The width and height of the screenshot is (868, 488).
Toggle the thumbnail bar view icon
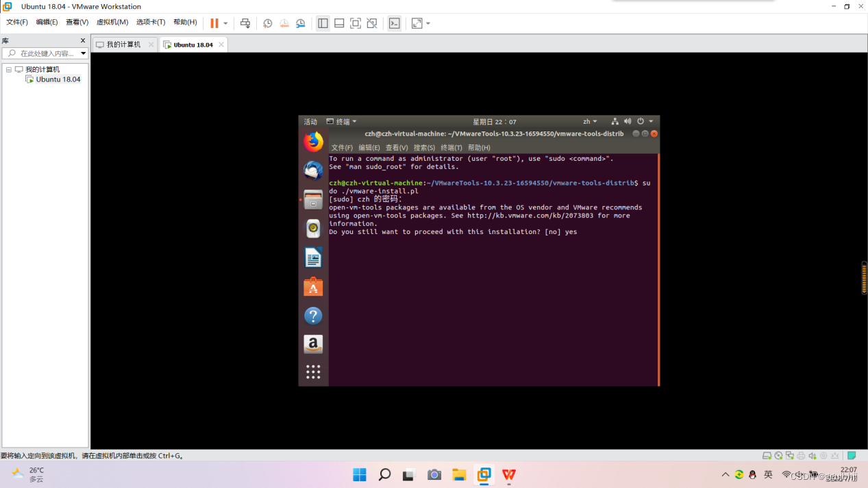click(x=339, y=23)
